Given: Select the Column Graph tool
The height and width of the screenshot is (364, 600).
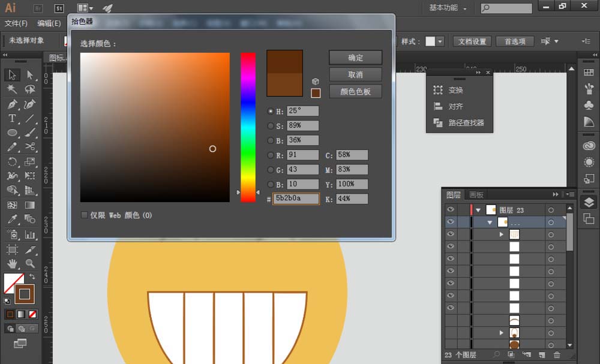Looking at the screenshot, I should [30, 234].
